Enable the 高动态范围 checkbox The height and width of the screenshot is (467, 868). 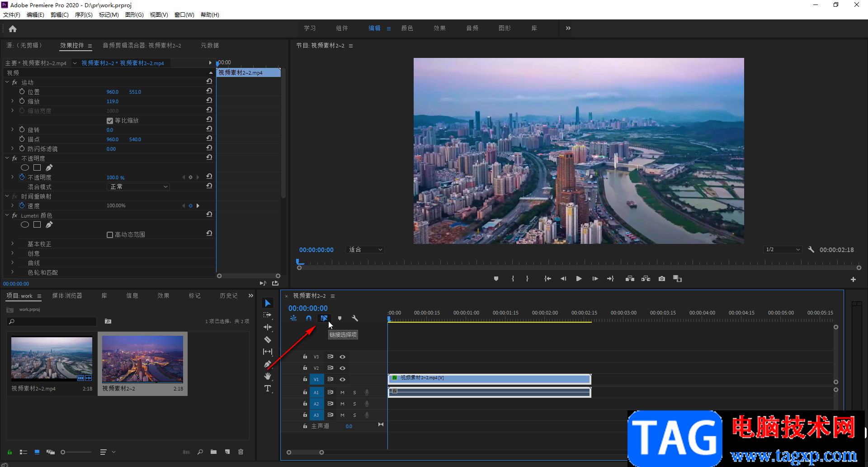click(110, 235)
